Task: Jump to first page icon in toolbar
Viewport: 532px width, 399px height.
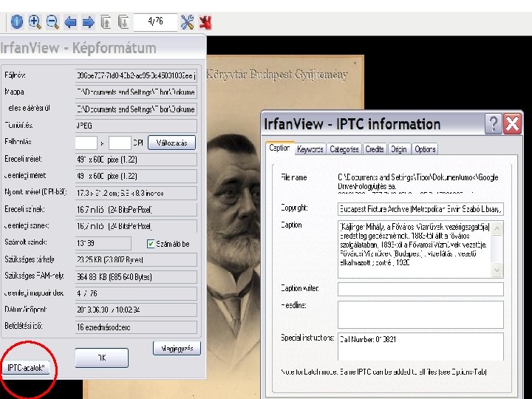Action: point(106,22)
